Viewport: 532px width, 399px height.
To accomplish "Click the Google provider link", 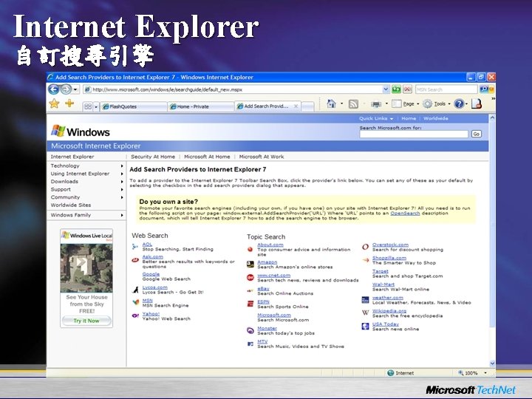I will 151,274.
